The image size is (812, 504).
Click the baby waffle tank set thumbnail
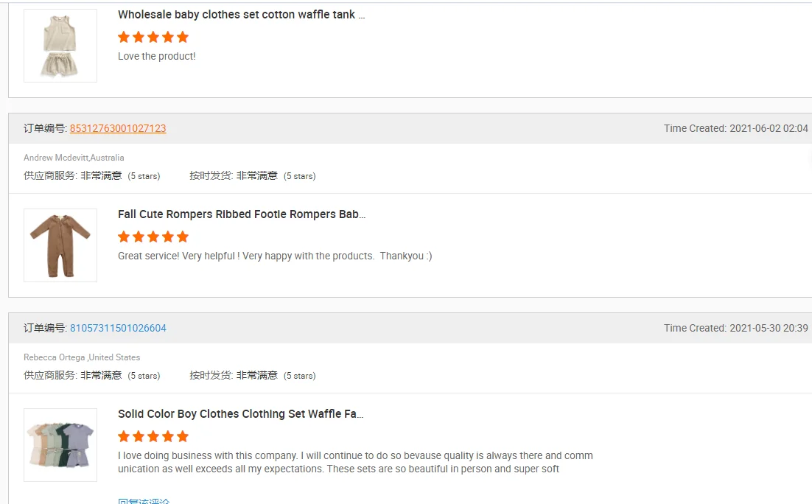pos(60,46)
